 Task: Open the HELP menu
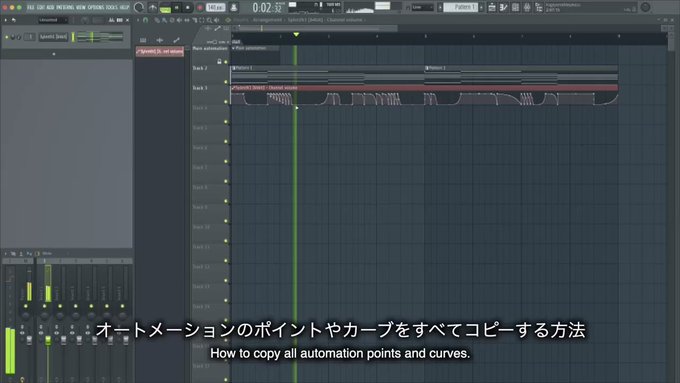[124, 7]
